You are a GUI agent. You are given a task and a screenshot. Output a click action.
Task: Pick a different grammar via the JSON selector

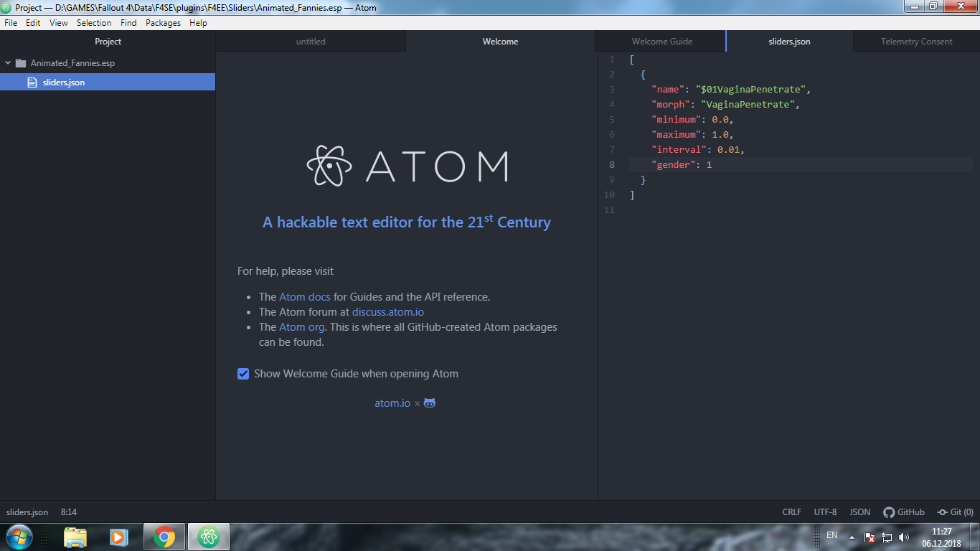pyautogui.click(x=859, y=512)
